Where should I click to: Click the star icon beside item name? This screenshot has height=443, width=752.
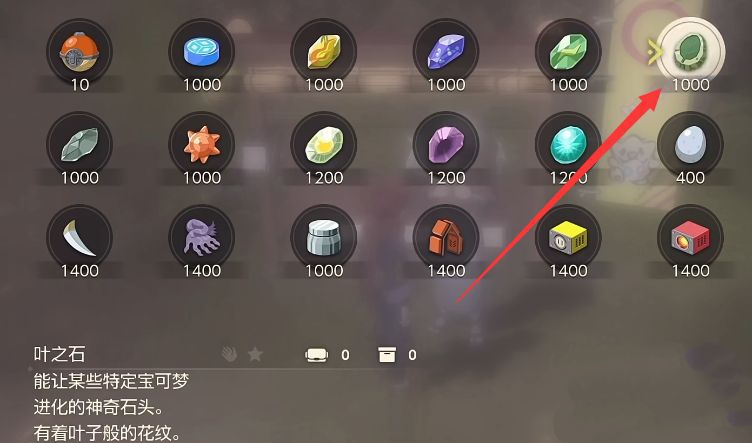tap(255, 354)
